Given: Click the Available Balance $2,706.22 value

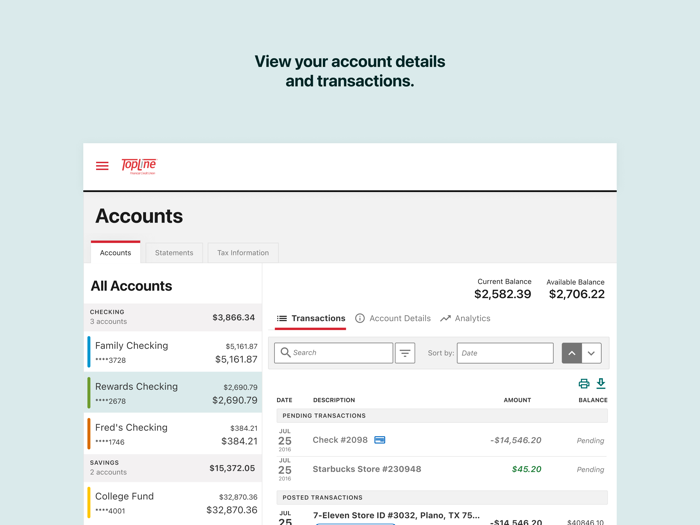Looking at the screenshot, I should [x=577, y=294].
